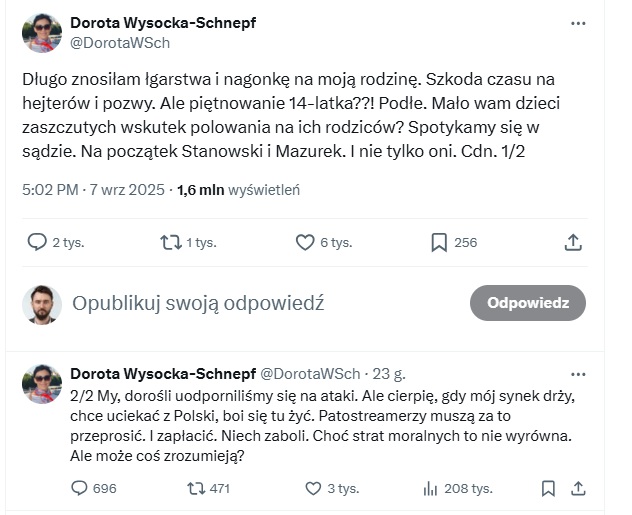Viewport: 632px width, 515px height.
Task: Open more options on the main post
Action: (578, 23)
